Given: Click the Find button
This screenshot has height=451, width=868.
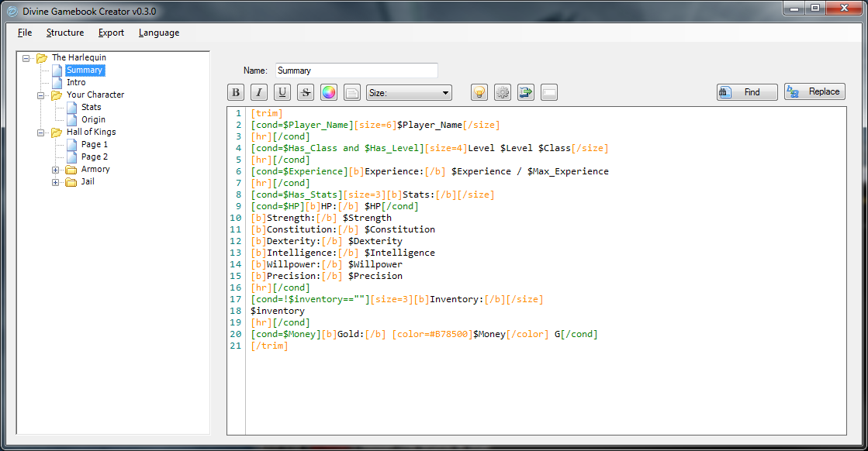Looking at the screenshot, I should tap(747, 92).
